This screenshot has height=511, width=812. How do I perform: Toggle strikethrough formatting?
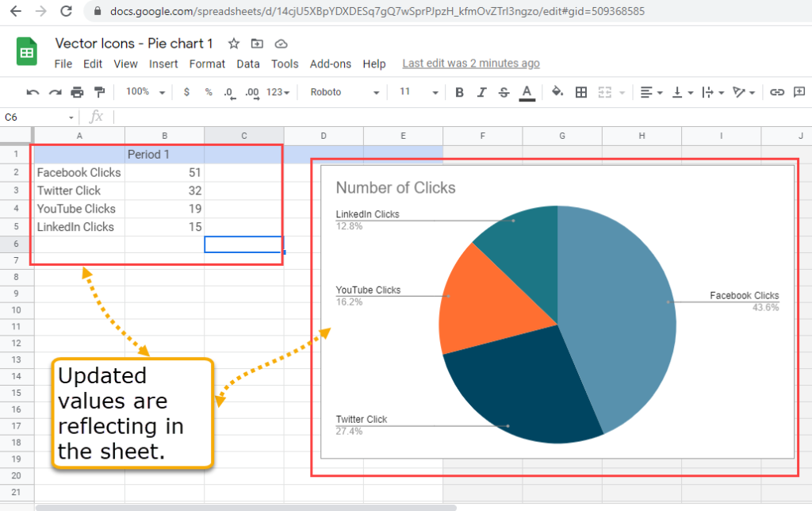pos(504,92)
